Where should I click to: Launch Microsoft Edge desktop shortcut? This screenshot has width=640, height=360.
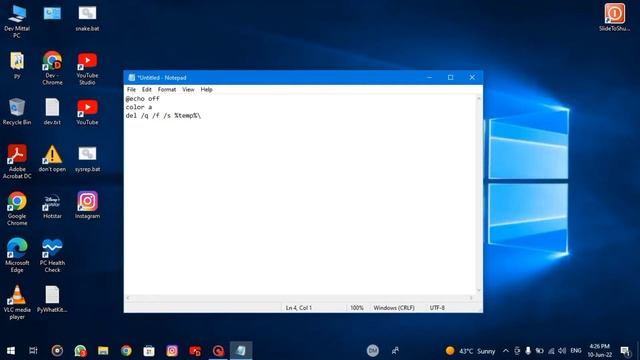tap(17, 256)
